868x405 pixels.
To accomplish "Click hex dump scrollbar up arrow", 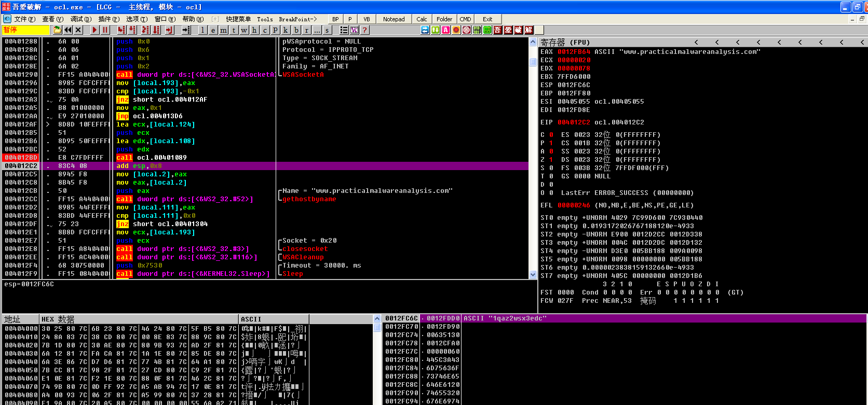I will pos(377,319).
